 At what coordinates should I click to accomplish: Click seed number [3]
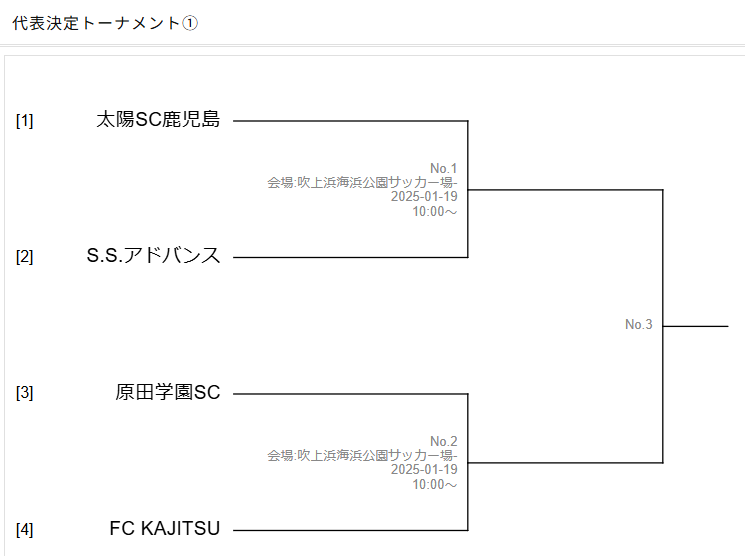pos(25,393)
